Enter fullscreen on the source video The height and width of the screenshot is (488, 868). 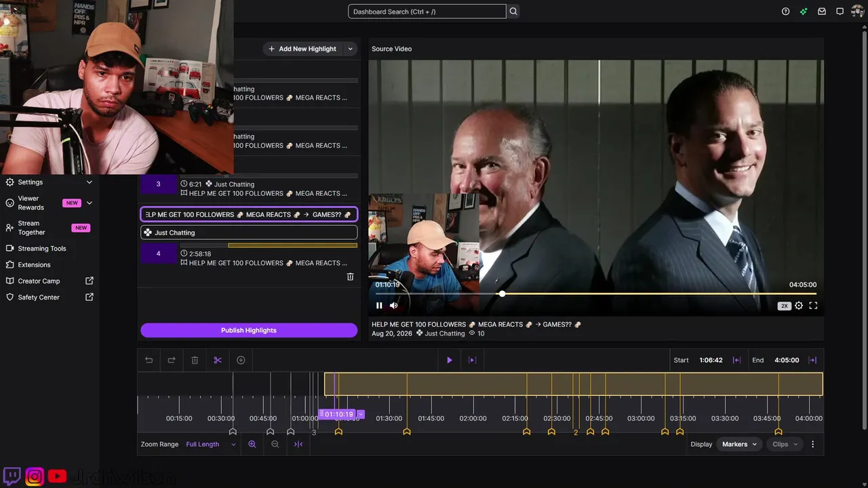coord(813,306)
